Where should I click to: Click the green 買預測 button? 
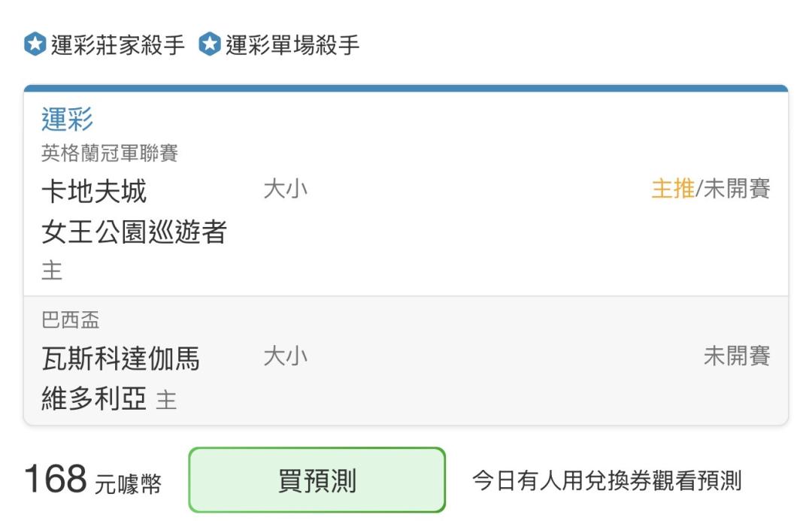[317, 480]
